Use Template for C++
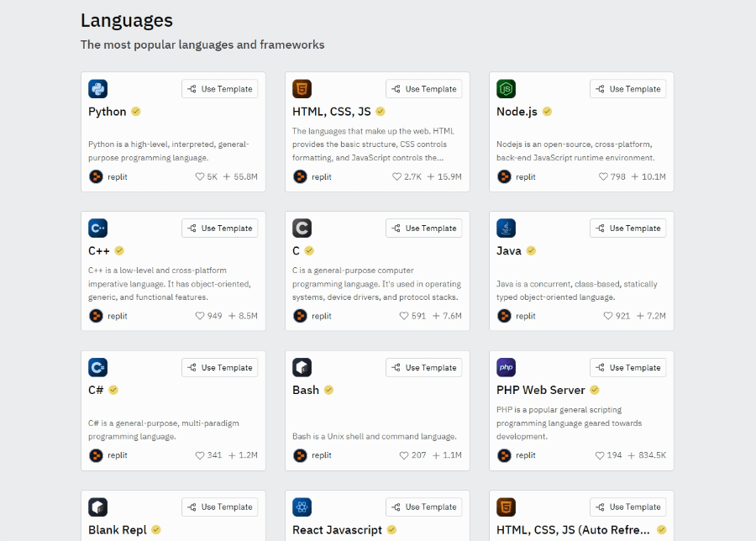The width and height of the screenshot is (756, 541). click(220, 228)
